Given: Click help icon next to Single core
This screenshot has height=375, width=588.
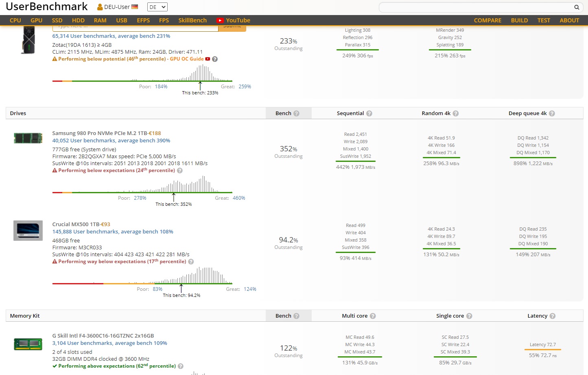Looking at the screenshot, I should (469, 316).
